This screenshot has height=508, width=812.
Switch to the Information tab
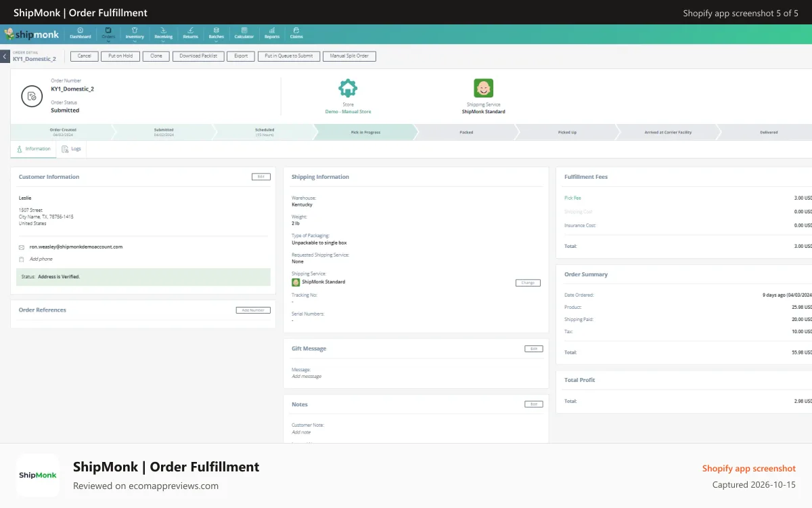(x=34, y=149)
